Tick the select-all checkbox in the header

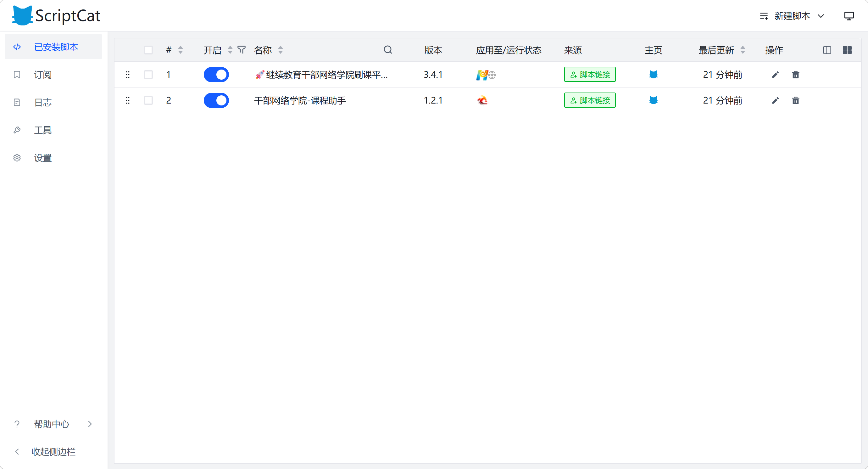click(148, 50)
